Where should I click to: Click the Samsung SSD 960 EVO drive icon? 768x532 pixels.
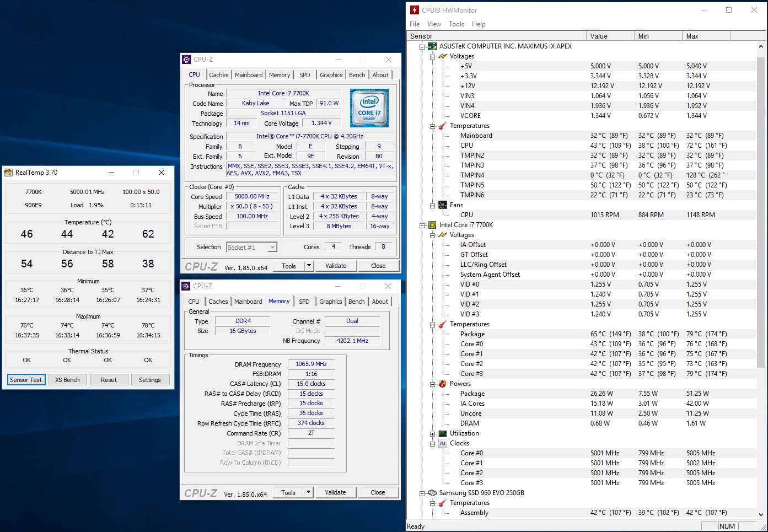pos(432,493)
